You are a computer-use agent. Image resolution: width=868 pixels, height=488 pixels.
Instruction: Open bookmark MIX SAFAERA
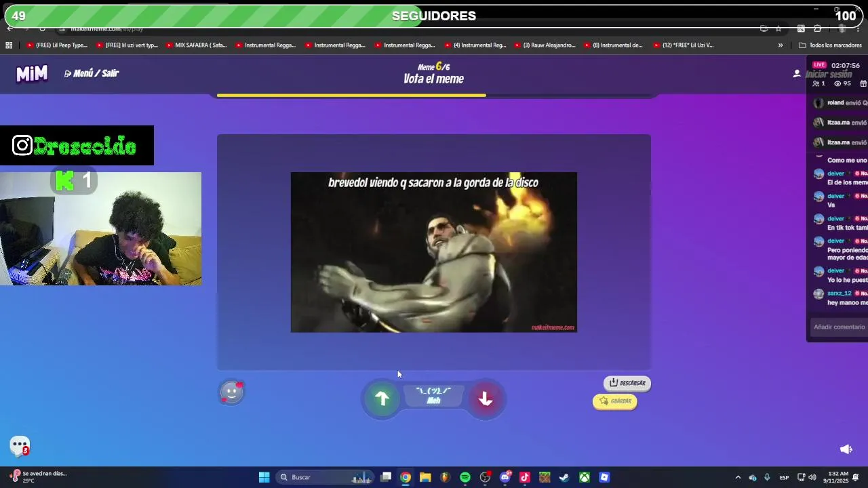coord(197,45)
